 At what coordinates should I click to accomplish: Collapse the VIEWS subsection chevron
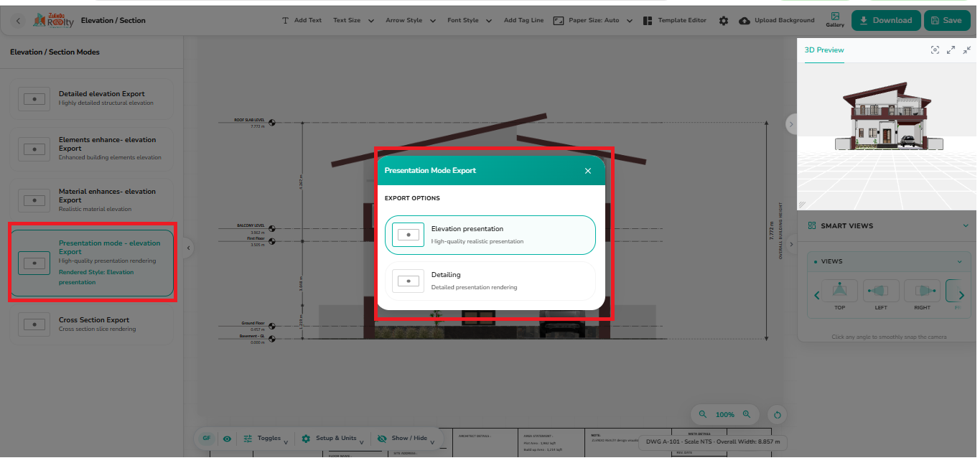point(960,261)
